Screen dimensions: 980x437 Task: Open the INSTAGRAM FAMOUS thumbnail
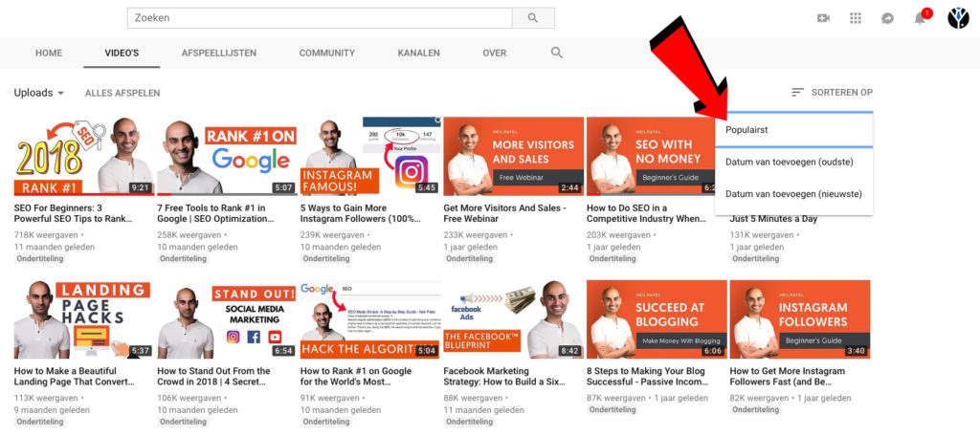click(x=370, y=156)
